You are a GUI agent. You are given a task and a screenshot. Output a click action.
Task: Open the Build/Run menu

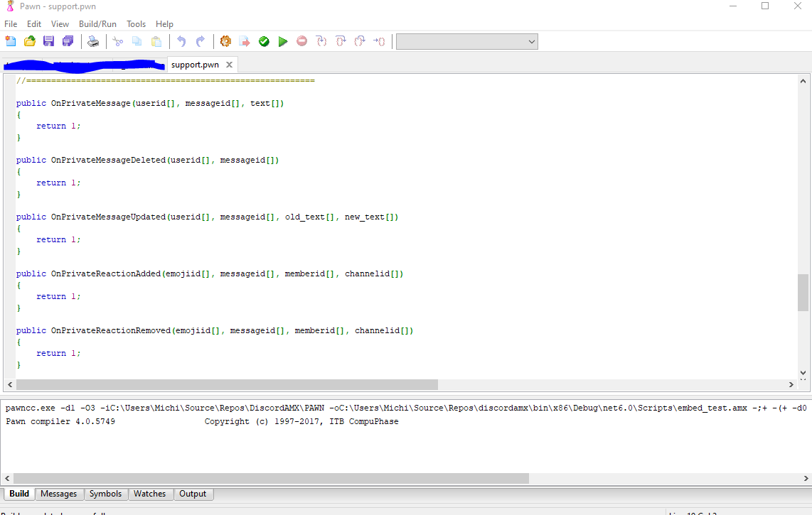tap(97, 23)
